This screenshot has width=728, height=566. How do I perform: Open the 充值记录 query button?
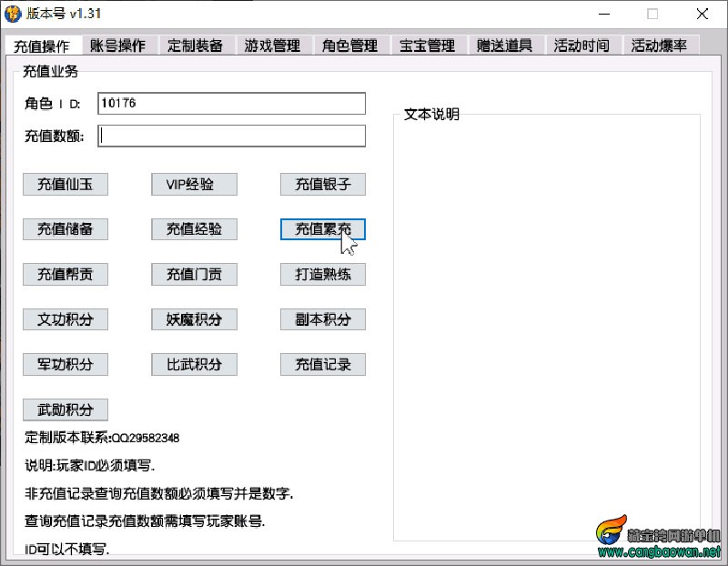(323, 365)
